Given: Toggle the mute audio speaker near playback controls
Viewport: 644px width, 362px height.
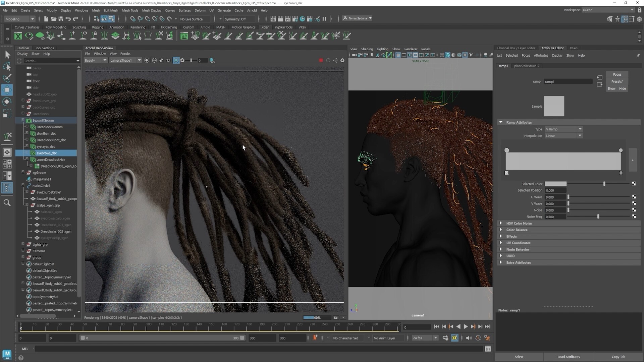Looking at the screenshot, I should [x=469, y=338].
